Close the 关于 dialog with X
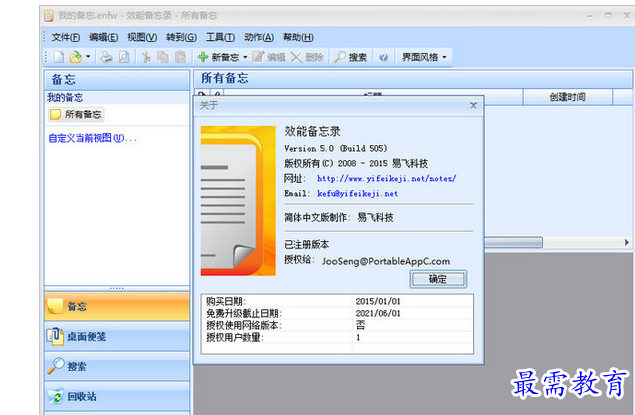The width and height of the screenshot is (635, 415). [473, 105]
